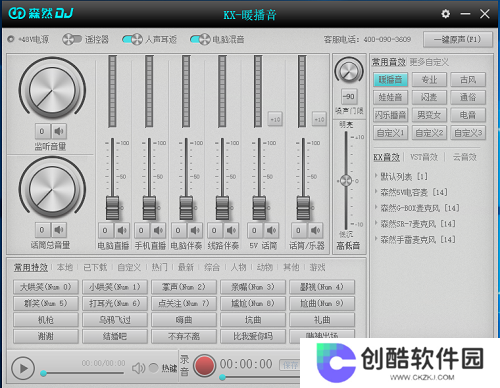
Task: Expand the 森然5V电容麦 [14] list
Action: 376,191
